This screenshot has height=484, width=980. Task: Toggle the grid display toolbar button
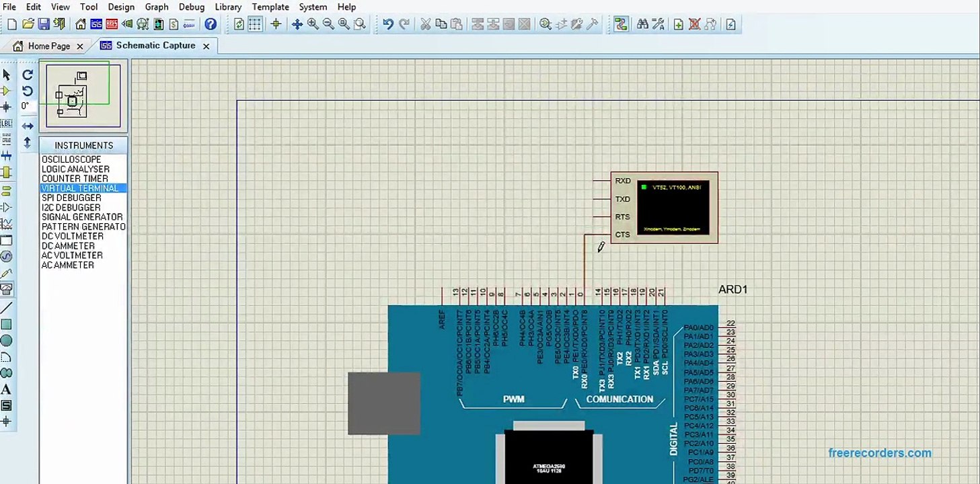pyautogui.click(x=255, y=24)
